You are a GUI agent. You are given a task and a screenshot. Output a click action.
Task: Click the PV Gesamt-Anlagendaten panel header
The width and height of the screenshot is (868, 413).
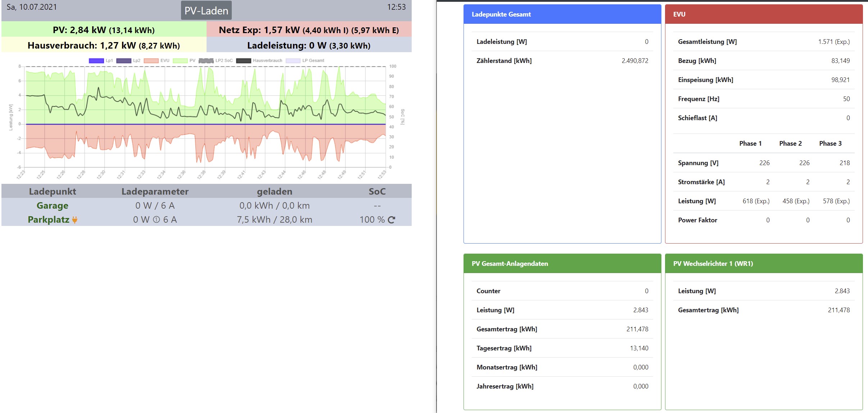[562, 264]
